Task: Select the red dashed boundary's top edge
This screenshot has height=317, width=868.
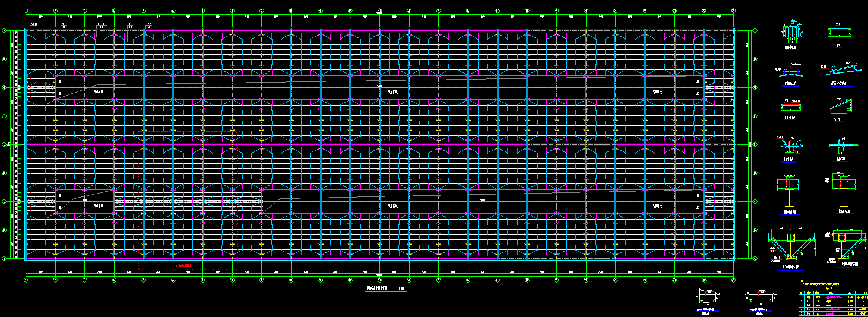Action: coord(189,130)
